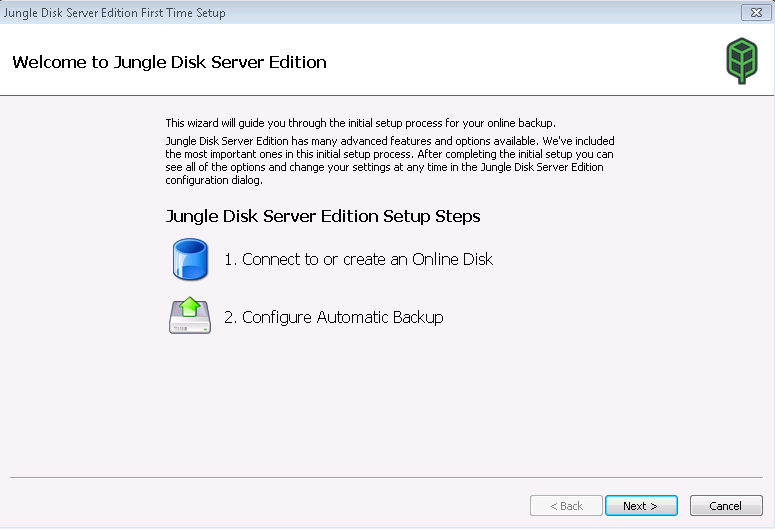
Task: Select step 2 Configure Automatic Backup label
Action: 334,317
